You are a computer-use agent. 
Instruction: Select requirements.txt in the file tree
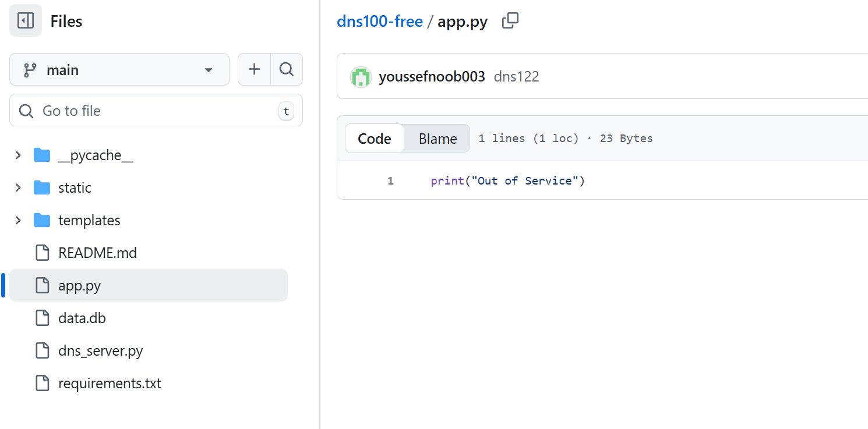click(x=110, y=384)
